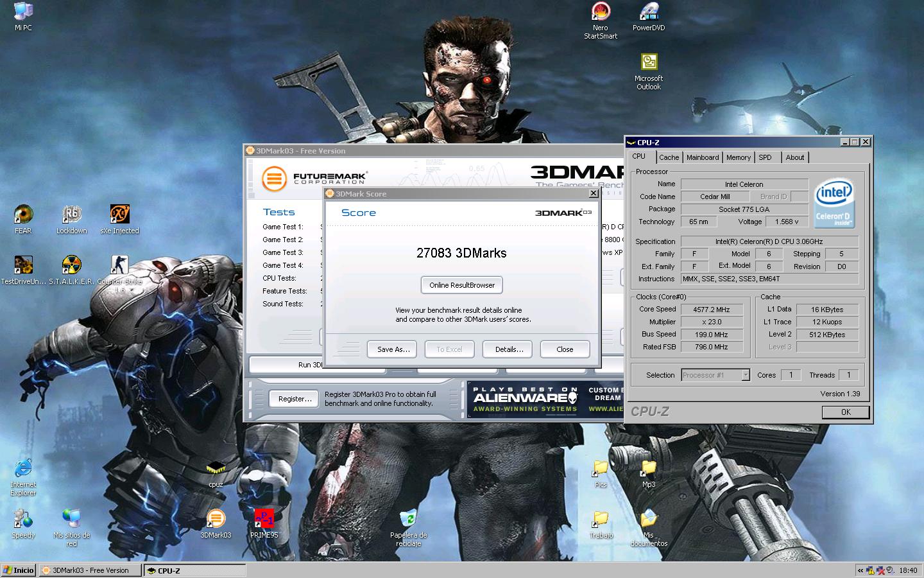Screen dimensions: 924x578
Task: Launch 3DMark03 desktop shortcut
Action: click(x=216, y=523)
